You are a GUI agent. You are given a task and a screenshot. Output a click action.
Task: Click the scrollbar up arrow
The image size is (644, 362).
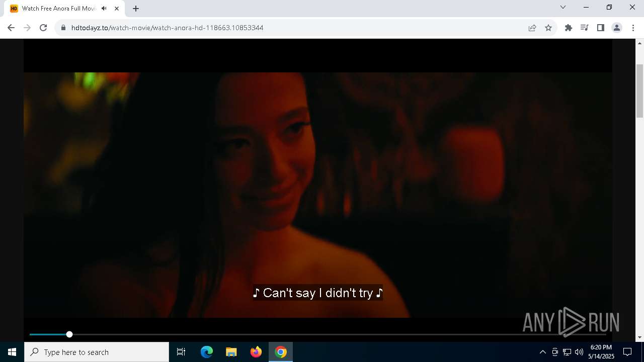[640, 43]
